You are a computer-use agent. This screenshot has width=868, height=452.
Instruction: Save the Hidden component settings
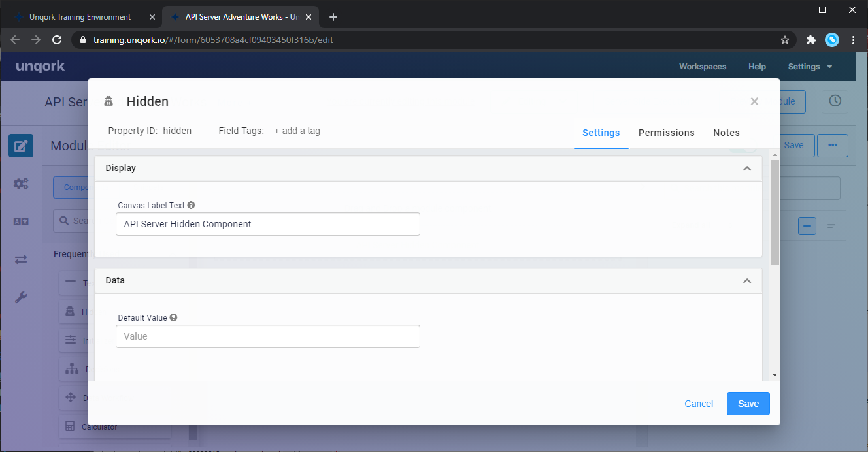pos(748,404)
